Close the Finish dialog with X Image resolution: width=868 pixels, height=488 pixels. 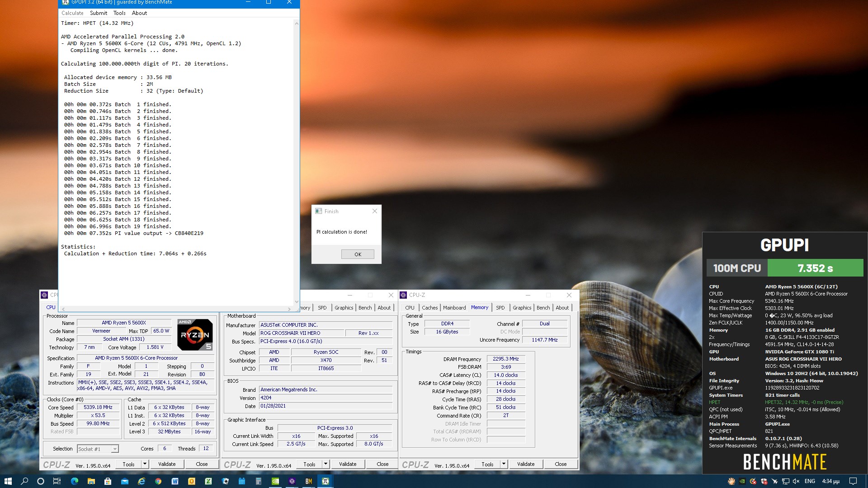pos(374,211)
